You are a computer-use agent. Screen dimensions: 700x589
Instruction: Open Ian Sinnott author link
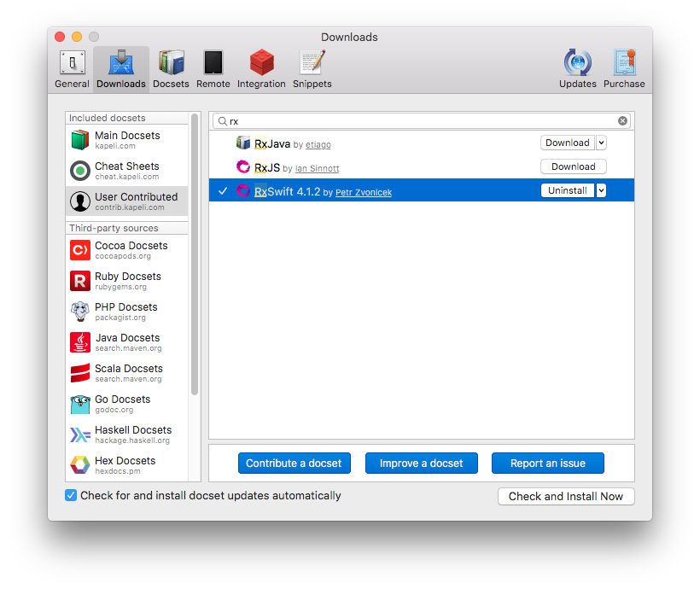pyautogui.click(x=317, y=168)
